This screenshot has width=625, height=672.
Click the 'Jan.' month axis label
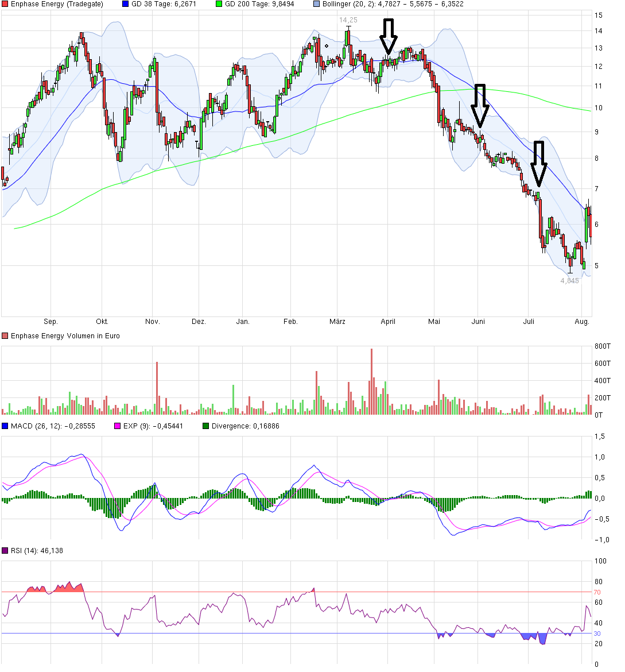click(243, 322)
